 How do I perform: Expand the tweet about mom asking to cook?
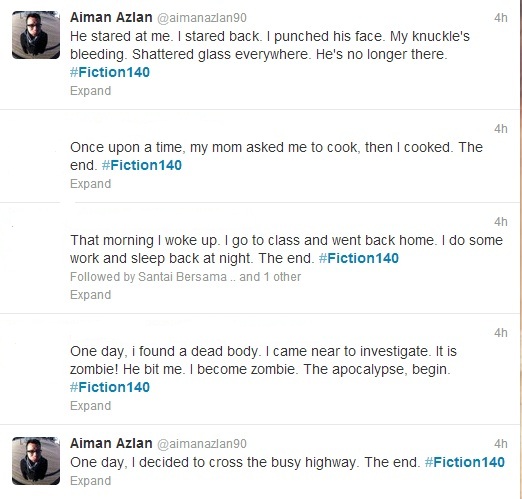[90, 184]
